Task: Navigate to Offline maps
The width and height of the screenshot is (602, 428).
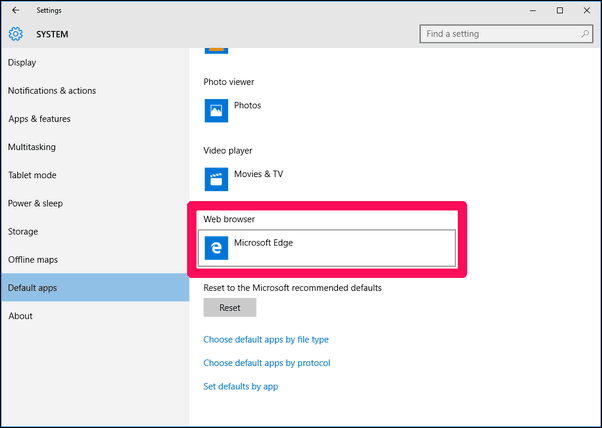Action: point(33,260)
